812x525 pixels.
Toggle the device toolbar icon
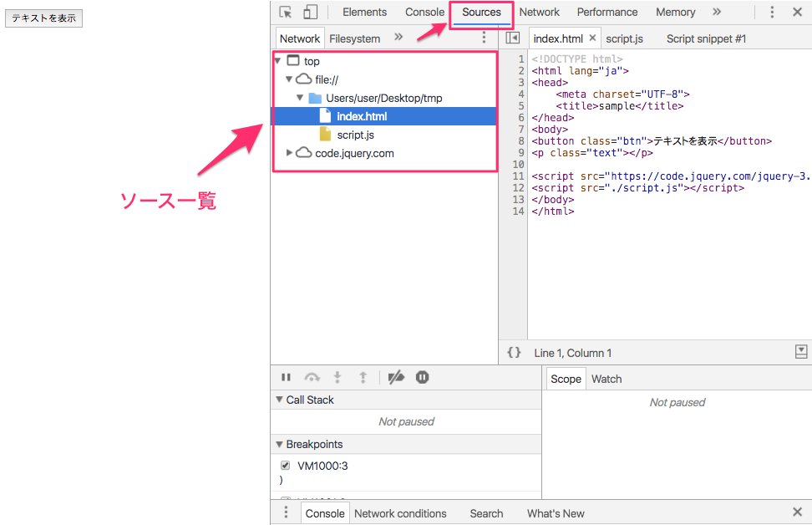click(x=310, y=12)
